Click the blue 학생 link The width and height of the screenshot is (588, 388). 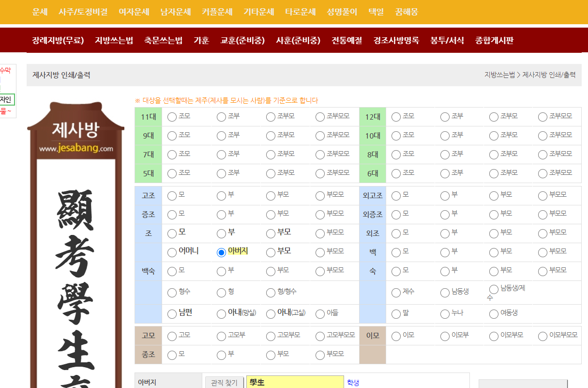[x=353, y=383]
